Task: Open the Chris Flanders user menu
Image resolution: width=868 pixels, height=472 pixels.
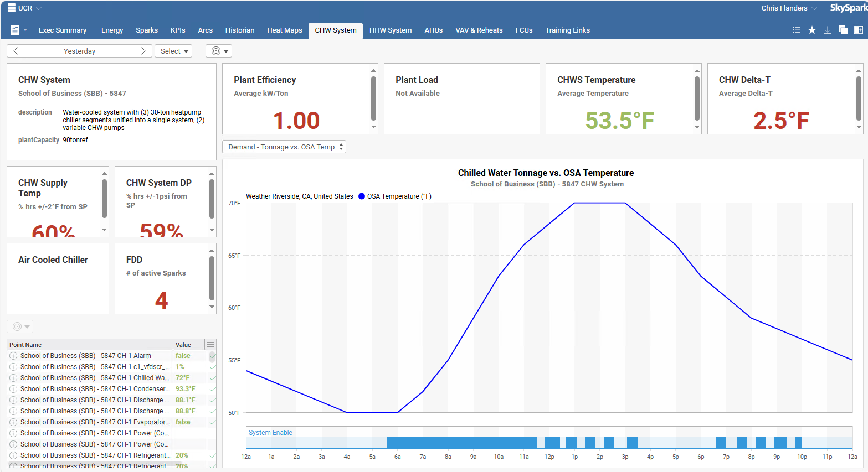Action: tap(788, 8)
